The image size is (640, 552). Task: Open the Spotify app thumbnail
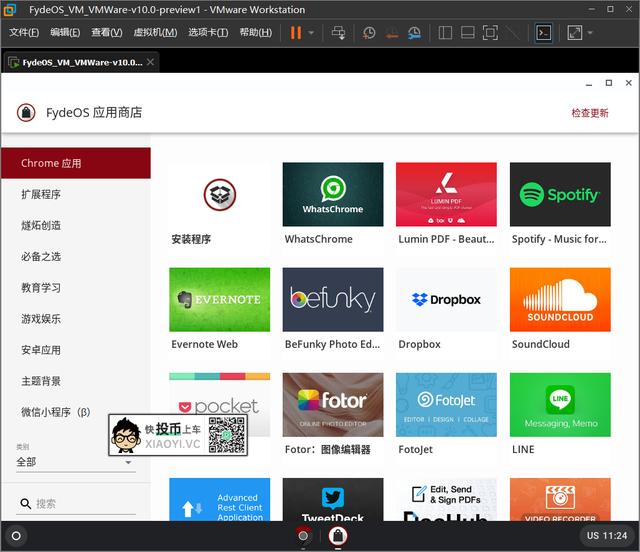(560, 194)
